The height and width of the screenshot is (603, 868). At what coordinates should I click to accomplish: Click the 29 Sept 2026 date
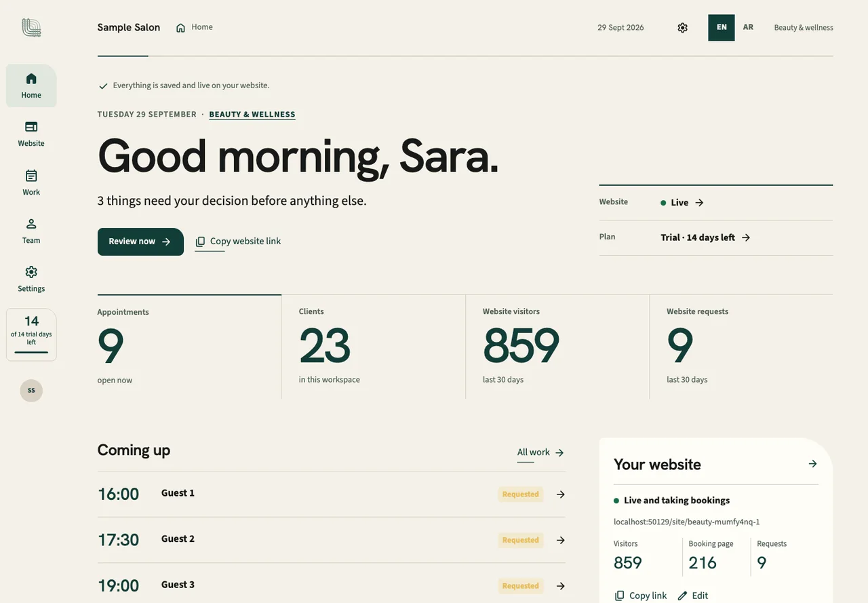click(x=620, y=28)
